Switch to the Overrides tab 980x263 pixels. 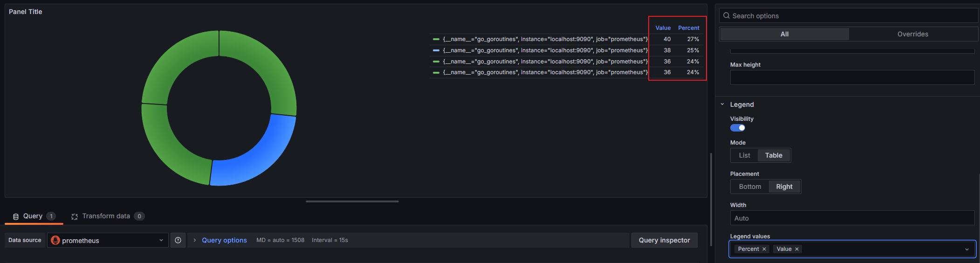(x=913, y=34)
